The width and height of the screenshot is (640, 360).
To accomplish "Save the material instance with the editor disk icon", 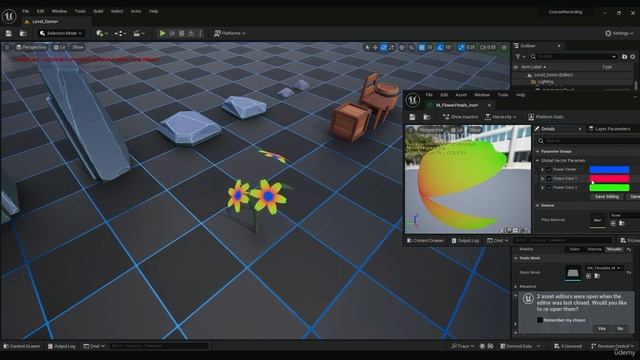I will click(412, 117).
